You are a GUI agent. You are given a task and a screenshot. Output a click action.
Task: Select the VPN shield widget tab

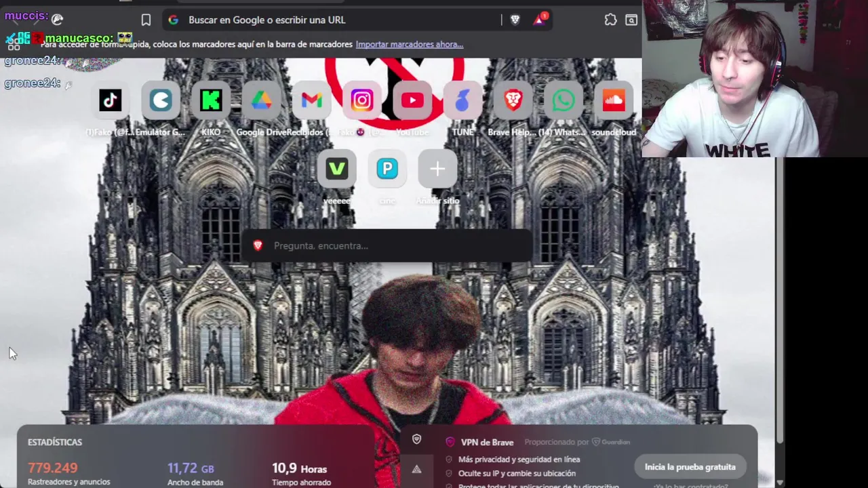pyautogui.click(x=416, y=440)
